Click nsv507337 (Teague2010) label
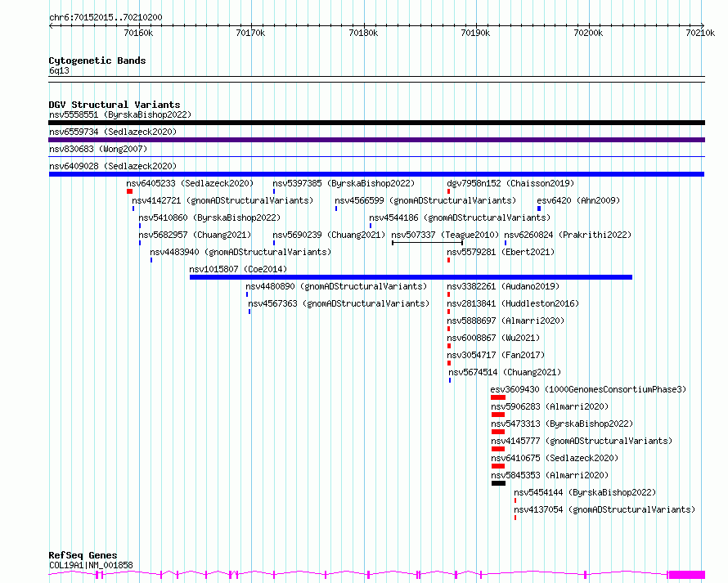 point(445,235)
